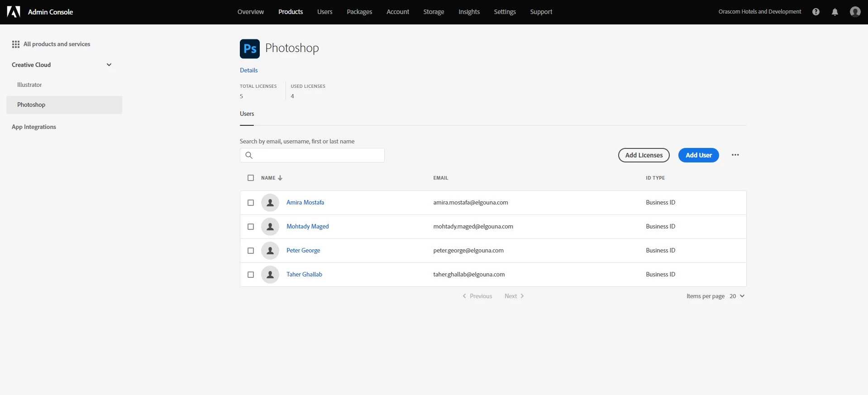The image size is (868, 395).
Task: Collapse the Creative Cloud section chevron
Action: (x=109, y=65)
